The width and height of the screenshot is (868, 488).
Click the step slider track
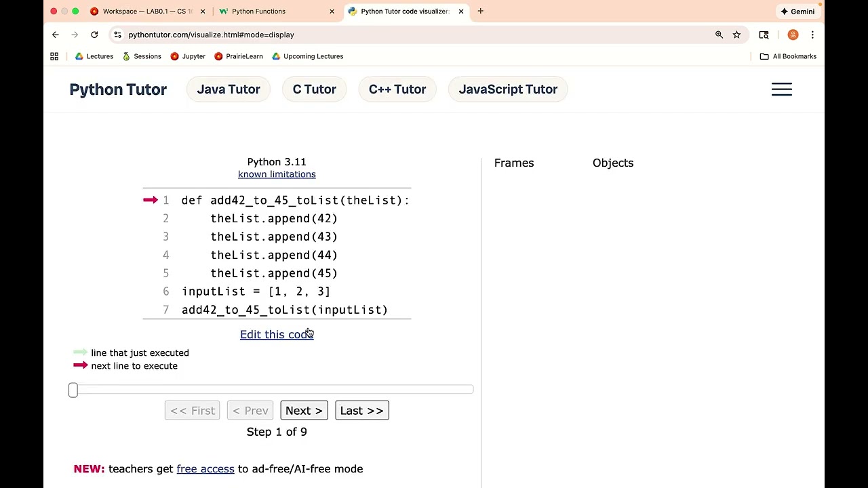click(x=271, y=390)
